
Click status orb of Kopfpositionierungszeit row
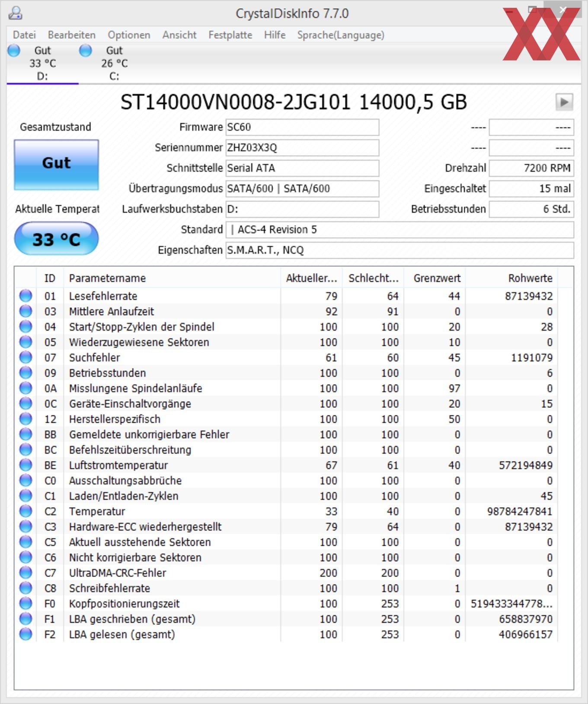pyautogui.click(x=26, y=603)
